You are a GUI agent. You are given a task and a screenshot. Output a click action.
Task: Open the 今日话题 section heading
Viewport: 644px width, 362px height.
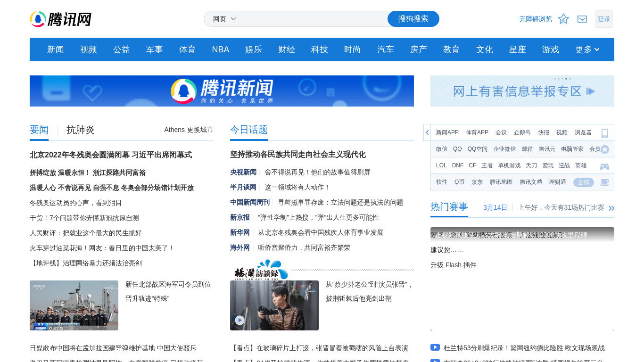(249, 130)
